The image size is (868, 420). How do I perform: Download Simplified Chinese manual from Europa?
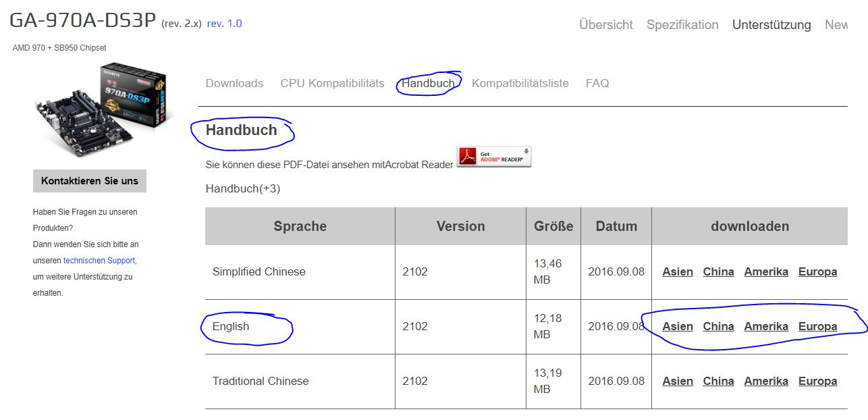(x=817, y=271)
